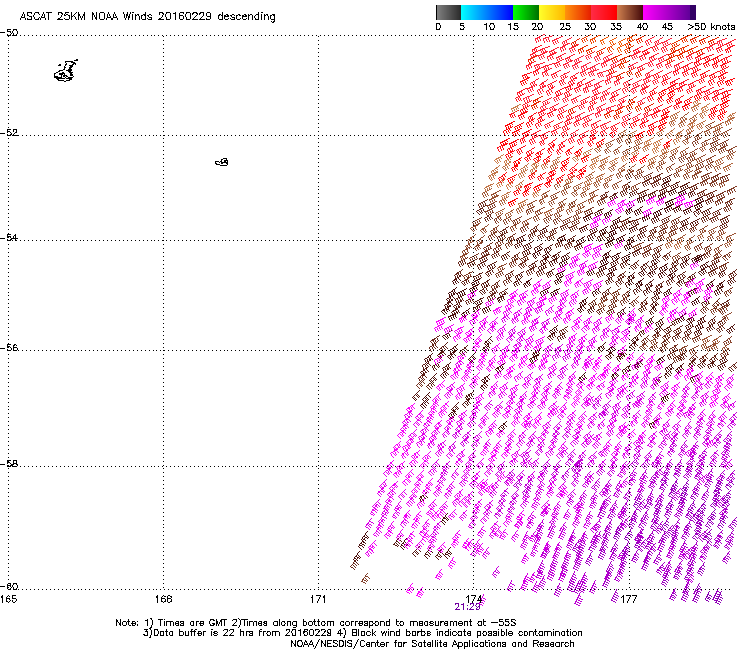This screenshot has height=650, width=740.
Task: Click the latitude label '-58'
Action: point(9,464)
